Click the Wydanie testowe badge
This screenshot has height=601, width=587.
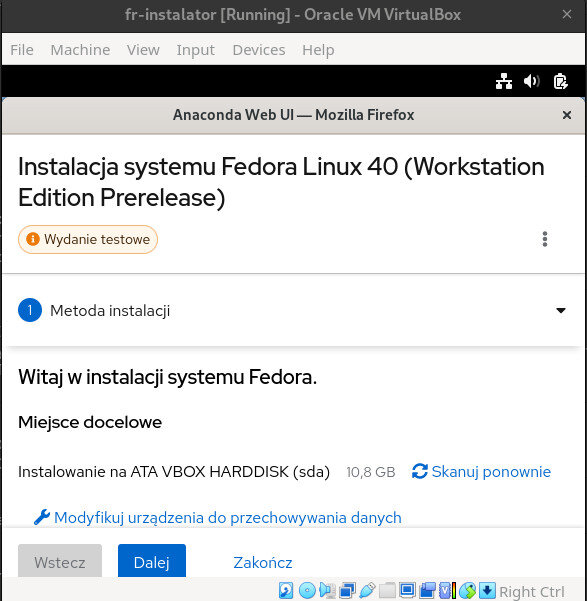(88, 239)
